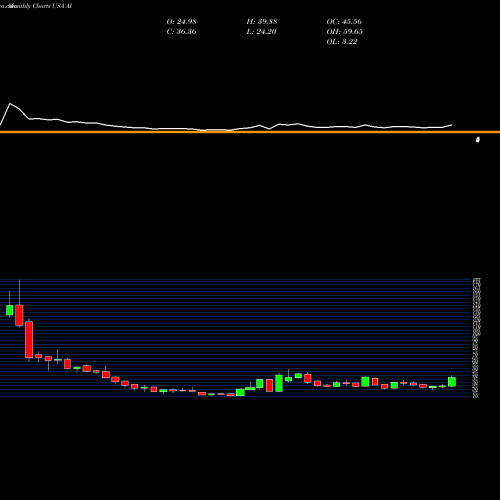Screen dimensions: 500x500
Task: Click the tallest red candlestick body
Action: pos(29,340)
